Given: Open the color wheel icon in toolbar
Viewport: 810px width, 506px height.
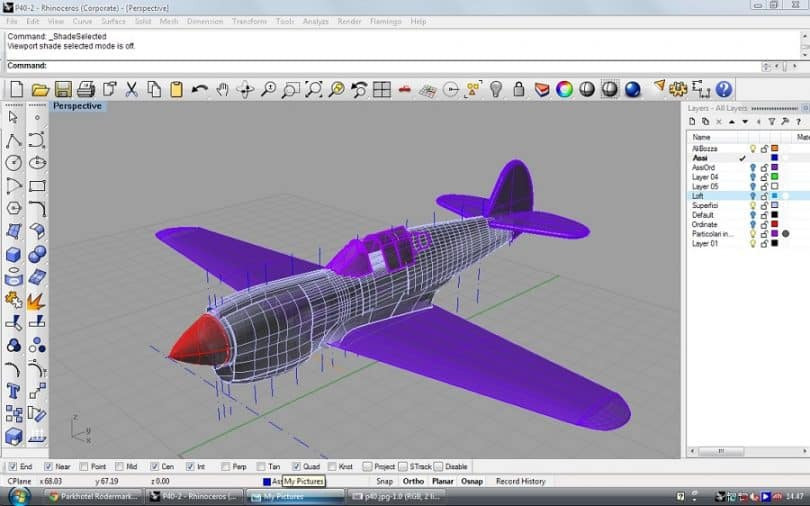Looking at the screenshot, I should pos(564,90).
